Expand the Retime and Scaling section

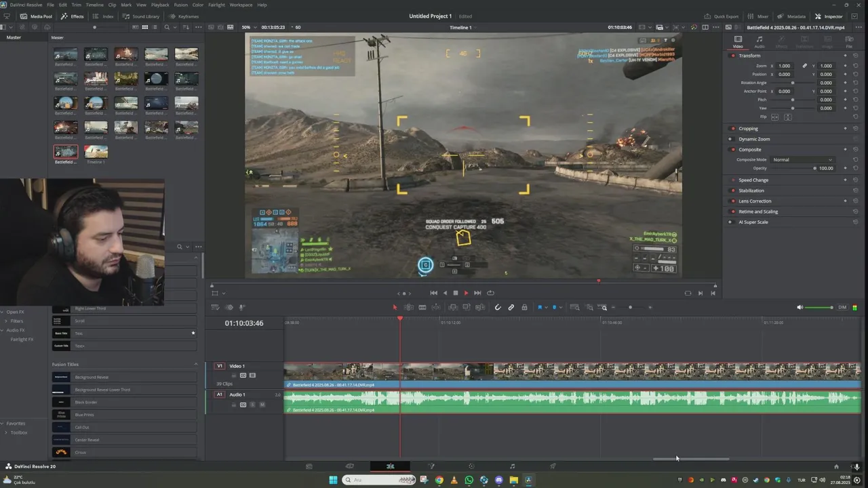(x=758, y=211)
